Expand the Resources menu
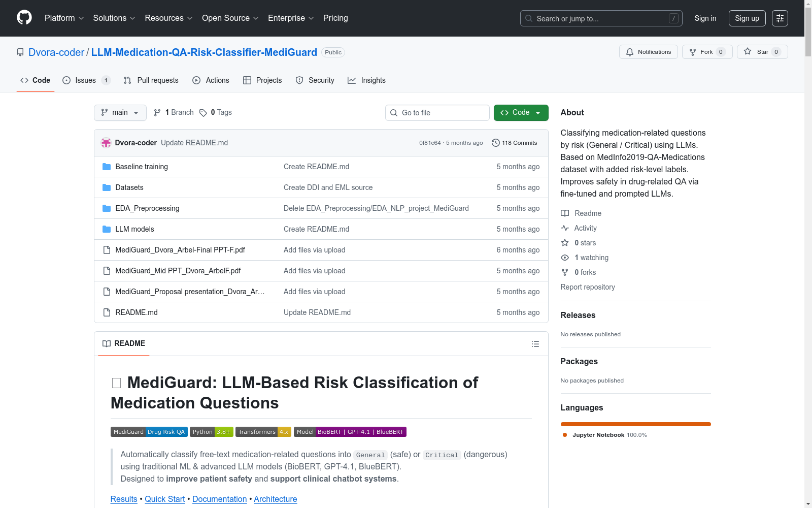The width and height of the screenshot is (812, 508). [x=169, y=18]
